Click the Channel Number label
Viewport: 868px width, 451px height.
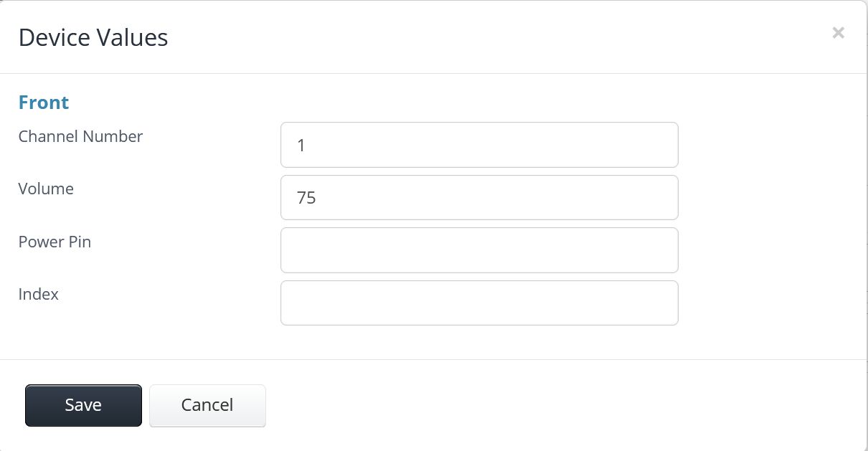click(80, 136)
